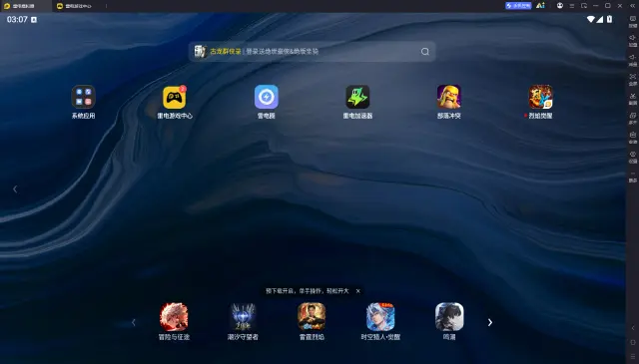639x364 pixels.
Task: Open the 系统应用 folder icon
Action: coord(83,97)
